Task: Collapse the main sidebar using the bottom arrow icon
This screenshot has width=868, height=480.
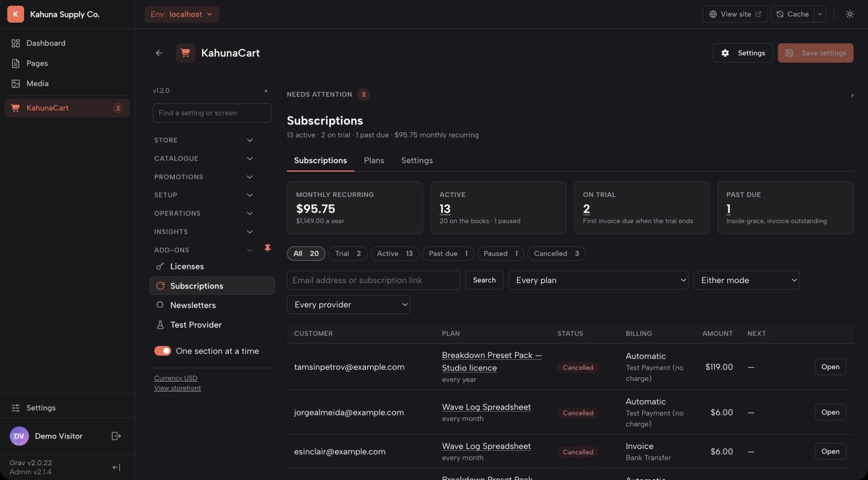Action: click(116, 468)
